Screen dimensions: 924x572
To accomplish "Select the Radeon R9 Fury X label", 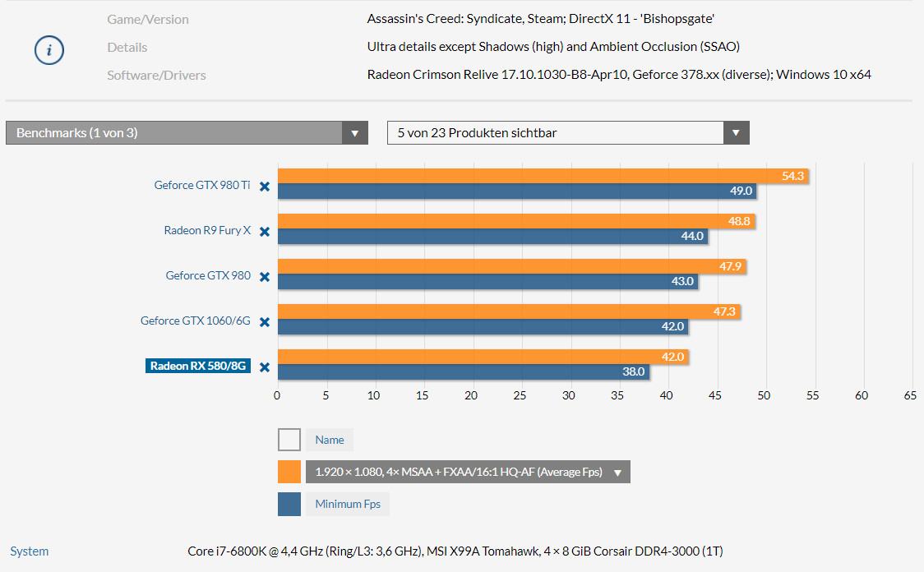I will coord(207,230).
